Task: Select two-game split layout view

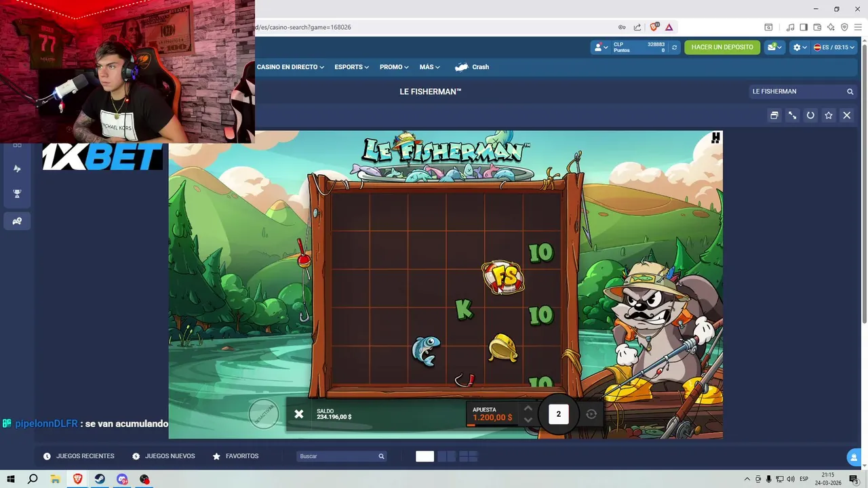Action: tap(446, 456)
